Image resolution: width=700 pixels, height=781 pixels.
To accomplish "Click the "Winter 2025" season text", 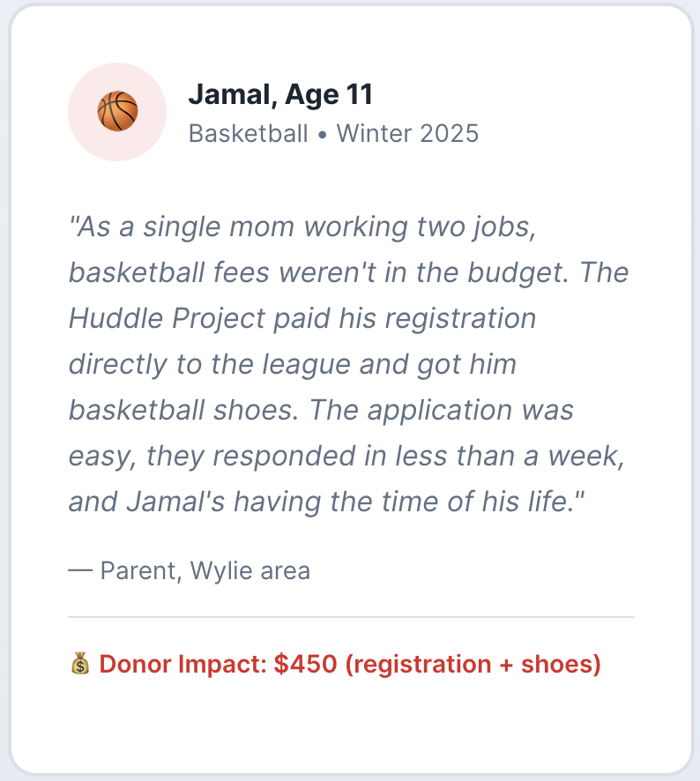I will [407, 134].
